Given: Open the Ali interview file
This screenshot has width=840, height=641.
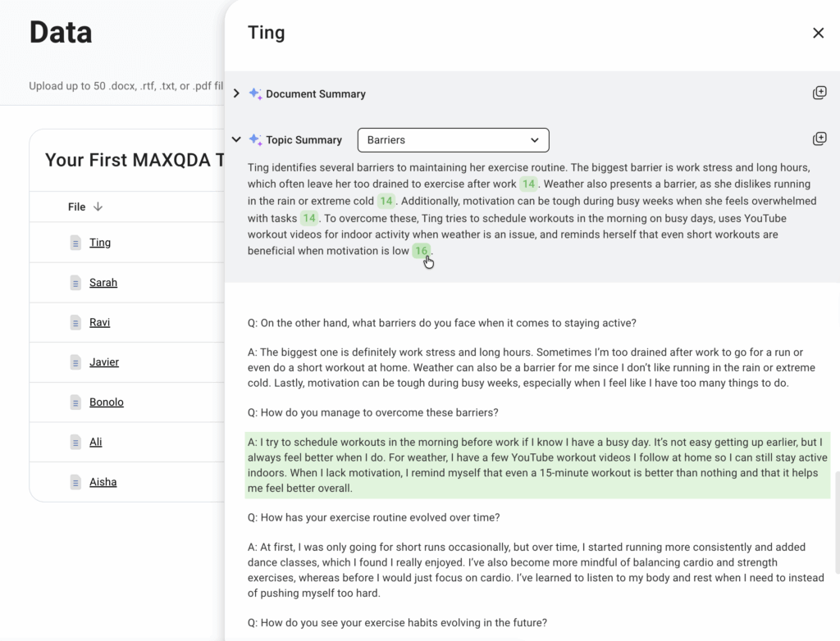Looking at the screenshot, I should click(x=95, y=441).
